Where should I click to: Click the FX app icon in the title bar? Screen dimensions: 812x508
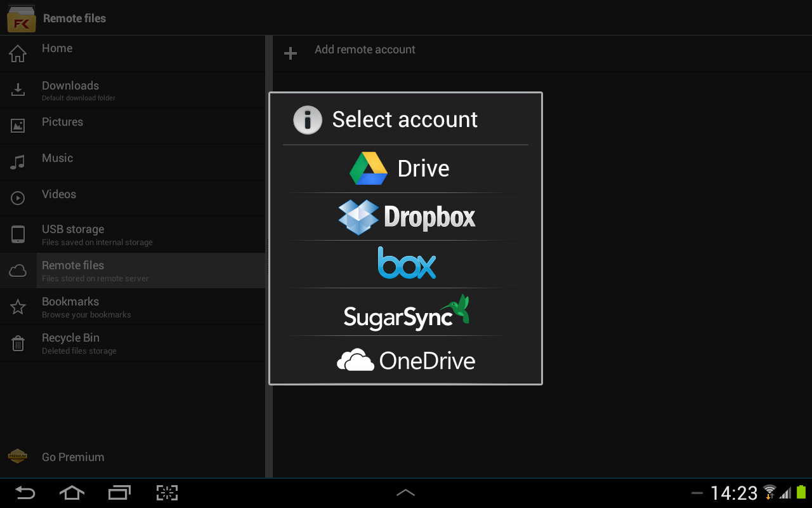point(21,18)
